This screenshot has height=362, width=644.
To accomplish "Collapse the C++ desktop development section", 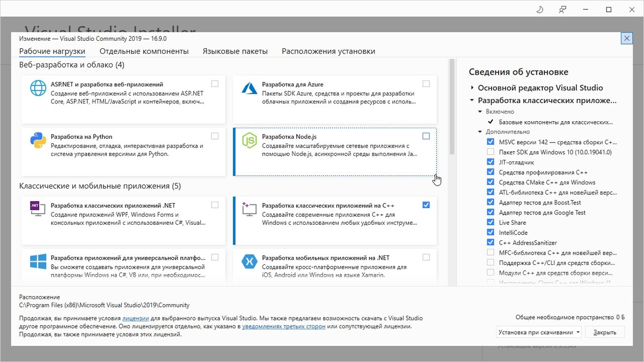I will pos(472,100).
